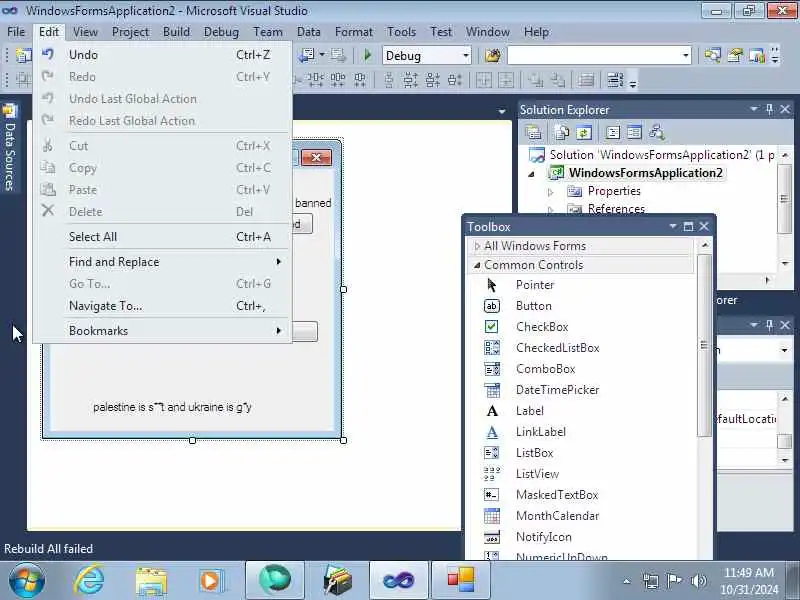This screenshot has width=800, height=600.
Task: Open the Bookmarks submenu
Action: click(x=162, y=331)
